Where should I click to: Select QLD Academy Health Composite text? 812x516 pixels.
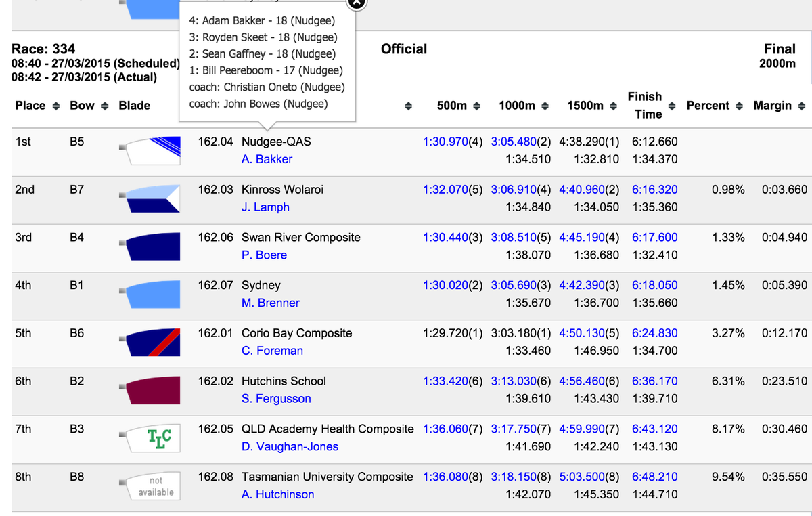[328, 429]
